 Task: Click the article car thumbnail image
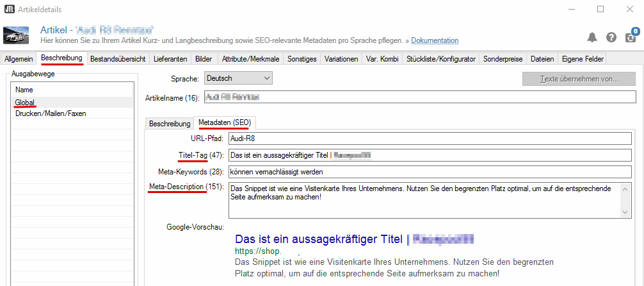click(x=16, y=35)
